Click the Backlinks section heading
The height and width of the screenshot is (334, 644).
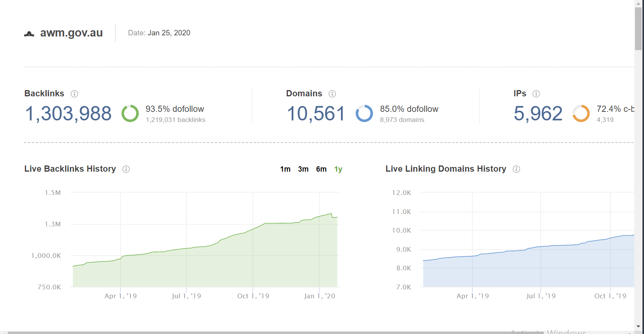[44, 93]
